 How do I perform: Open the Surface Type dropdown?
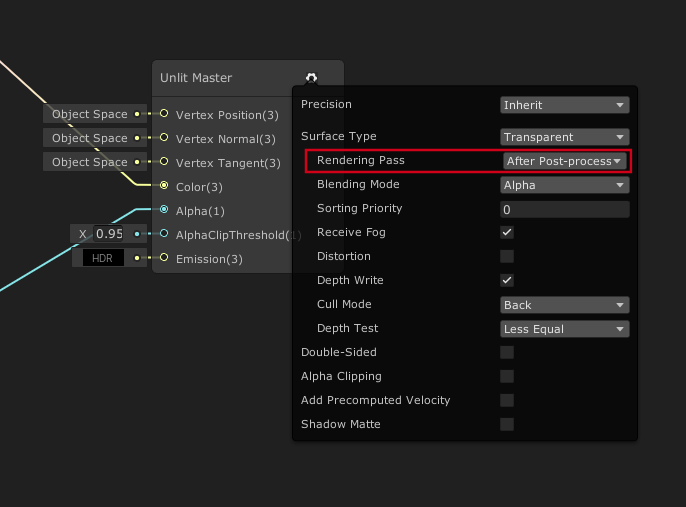[x=564, y=137]
